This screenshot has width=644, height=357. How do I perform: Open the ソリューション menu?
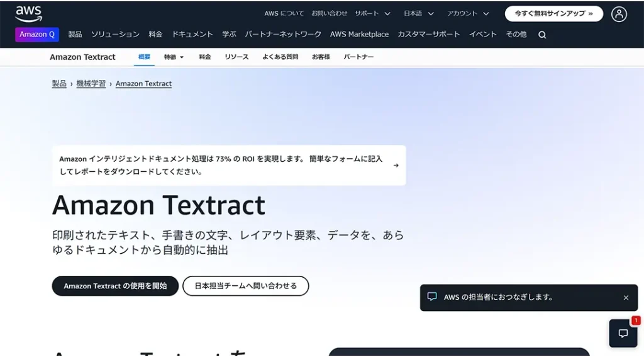tap(115, 35)
